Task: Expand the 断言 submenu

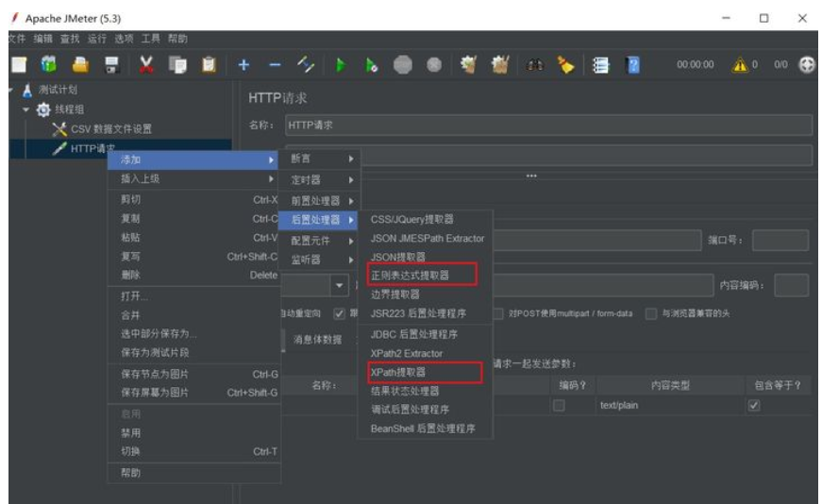Action: pyautogui.click(x=320, y=159)
